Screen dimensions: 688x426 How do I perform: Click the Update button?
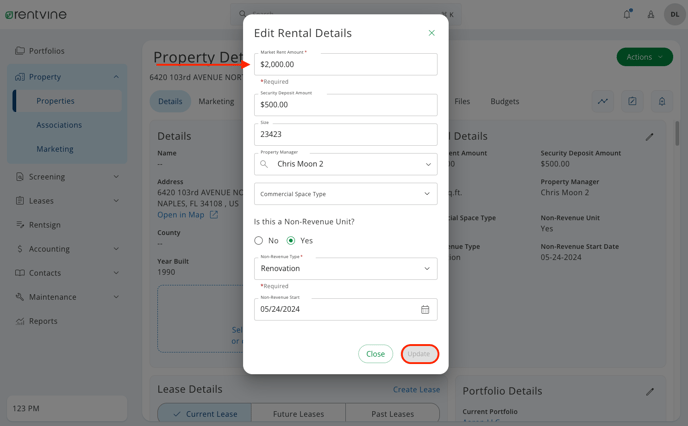point(419,354)
